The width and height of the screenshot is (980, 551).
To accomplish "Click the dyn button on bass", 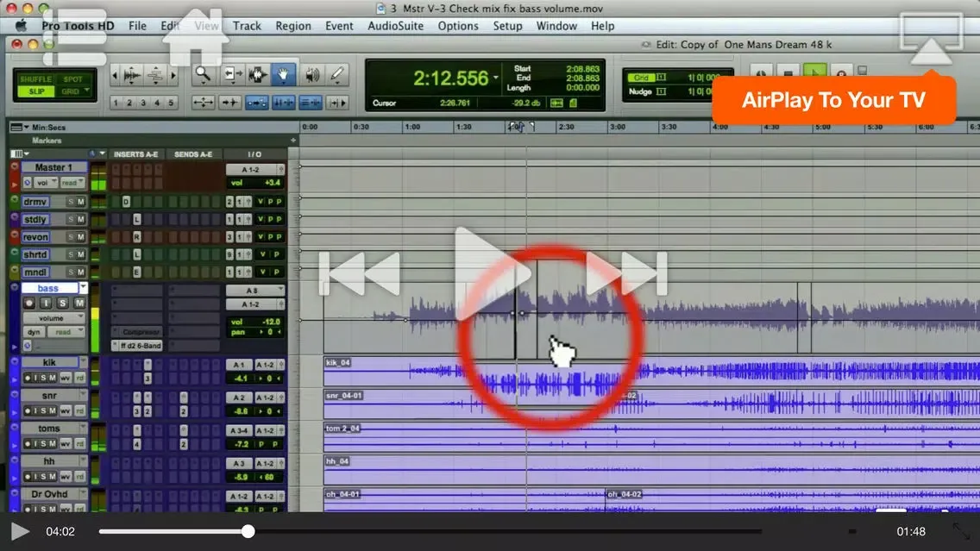I will (x=34, y=332).
